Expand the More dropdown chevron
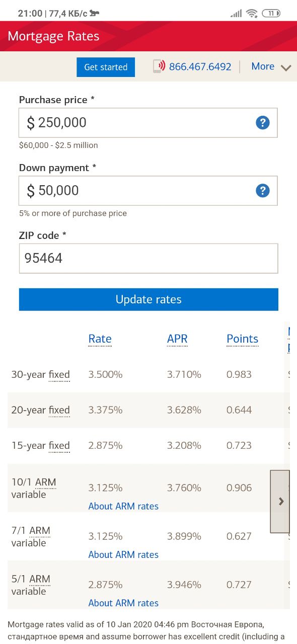 coord(286,67)
